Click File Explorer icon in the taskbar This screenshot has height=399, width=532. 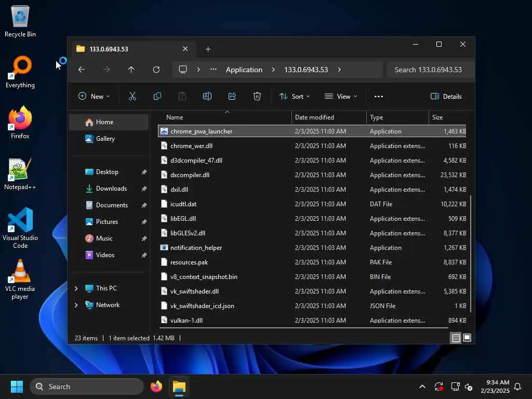coord(179,387)
